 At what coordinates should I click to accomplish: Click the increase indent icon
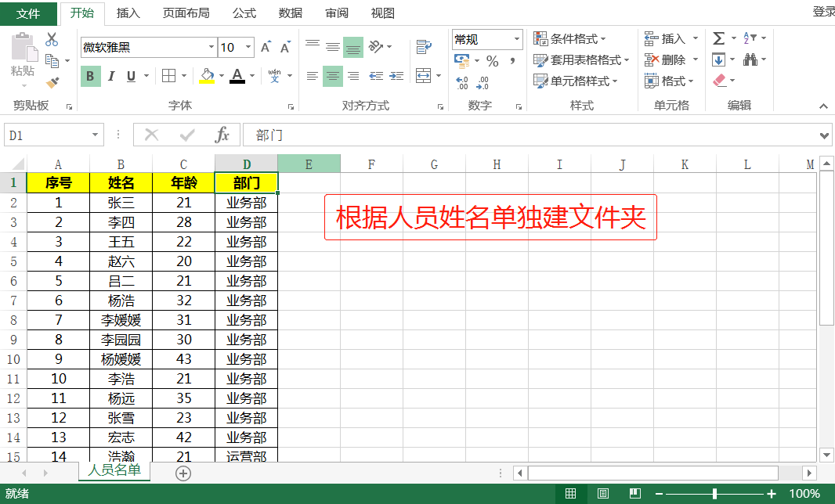point(396,76)
